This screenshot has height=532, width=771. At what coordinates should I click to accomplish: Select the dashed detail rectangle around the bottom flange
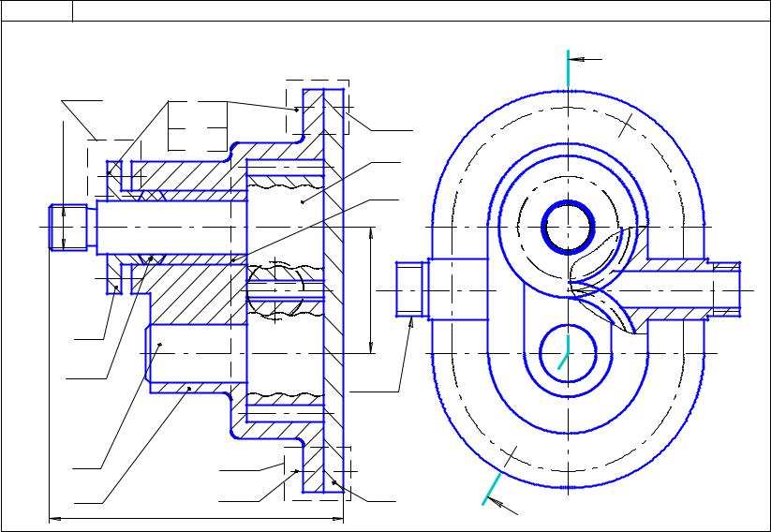coord(318,474)
